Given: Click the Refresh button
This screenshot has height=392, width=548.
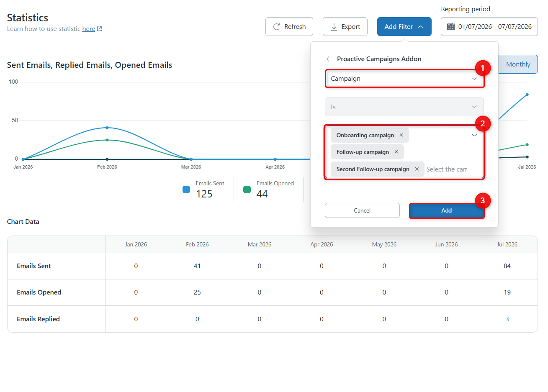Looking at the screenshot, I should click(289, 26).
